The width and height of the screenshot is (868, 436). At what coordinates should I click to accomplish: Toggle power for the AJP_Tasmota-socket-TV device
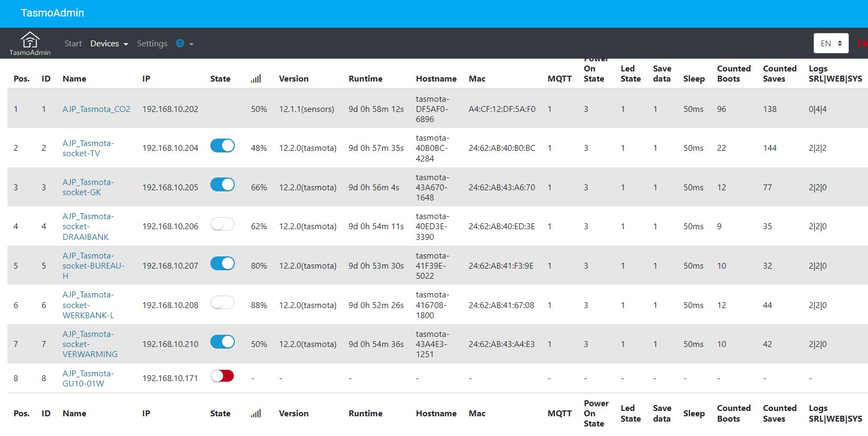[x=223, y=146]
